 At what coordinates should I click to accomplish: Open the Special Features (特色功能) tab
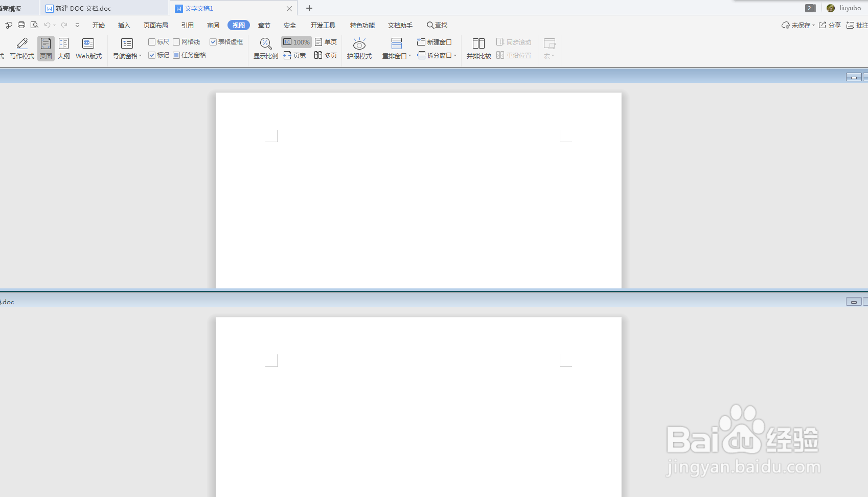(x=362, y=25)
